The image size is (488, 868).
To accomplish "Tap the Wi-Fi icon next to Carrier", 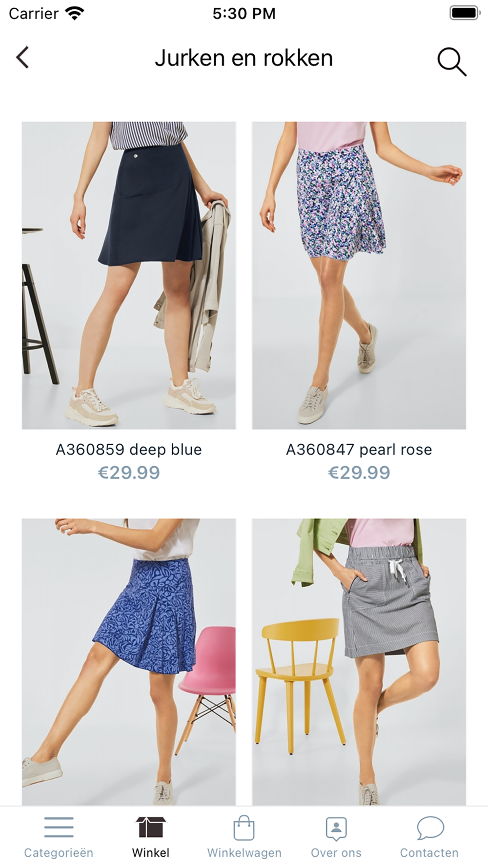I will click(x=74, y=13).
